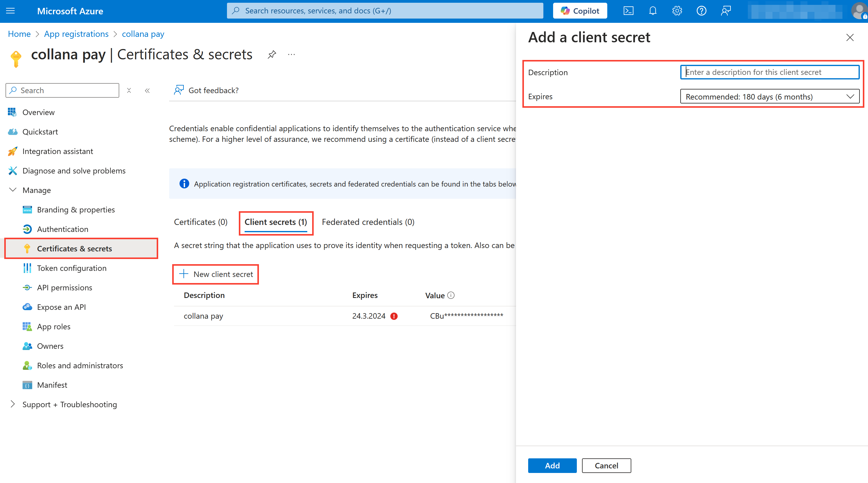The height and width of the screenshot is (483, 868).
Task: Click the 24.3.2024 expiry date
Action: [x=369, y=316]
